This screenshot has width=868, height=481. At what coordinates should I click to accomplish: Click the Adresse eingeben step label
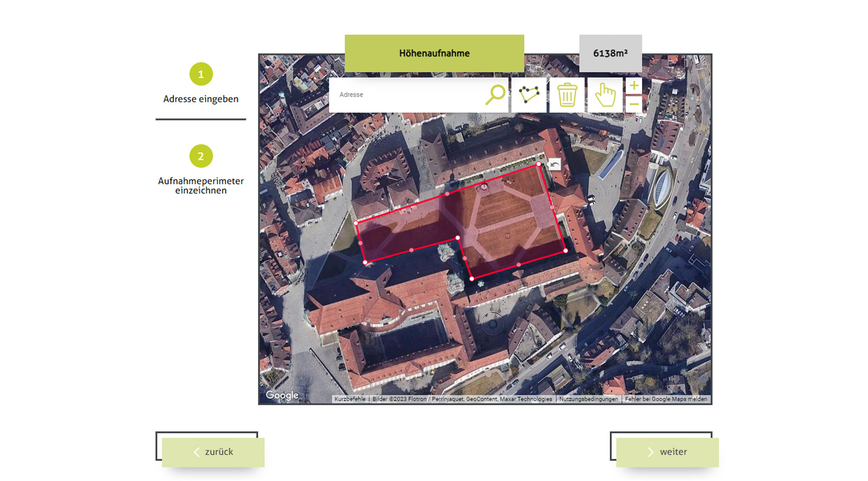coord(201,99)
